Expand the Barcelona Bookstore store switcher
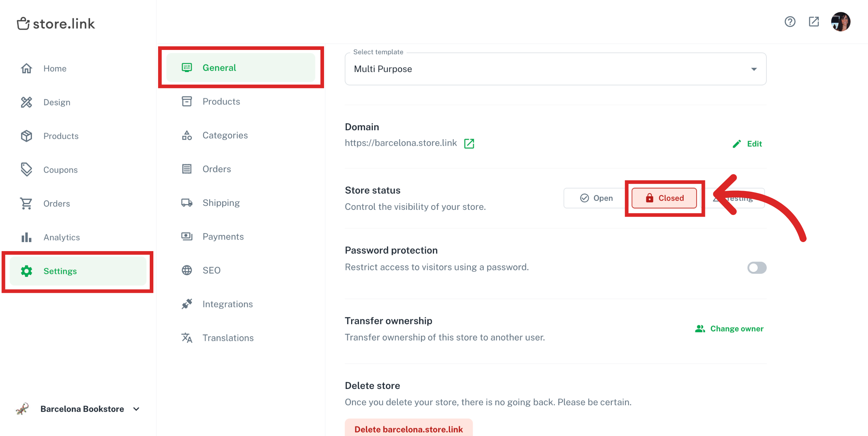Image resolution: width=868 pixels, height=436 pixels. pos(136,409)
